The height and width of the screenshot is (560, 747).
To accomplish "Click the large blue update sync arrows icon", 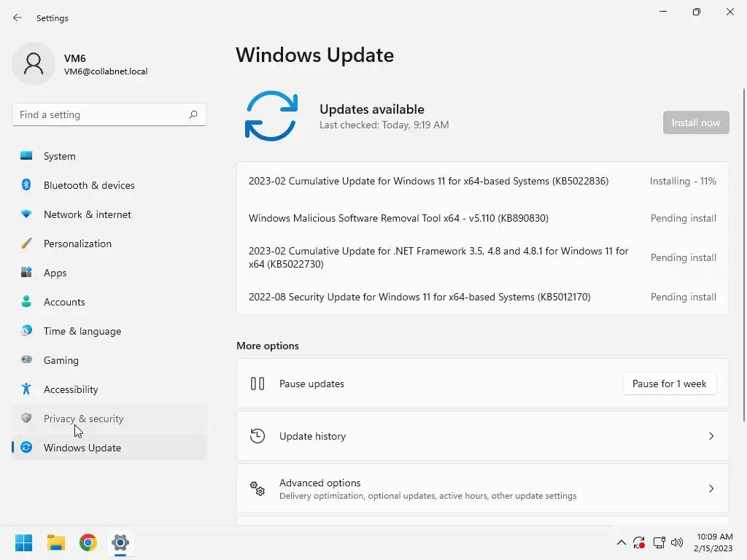I will [271, 116].
